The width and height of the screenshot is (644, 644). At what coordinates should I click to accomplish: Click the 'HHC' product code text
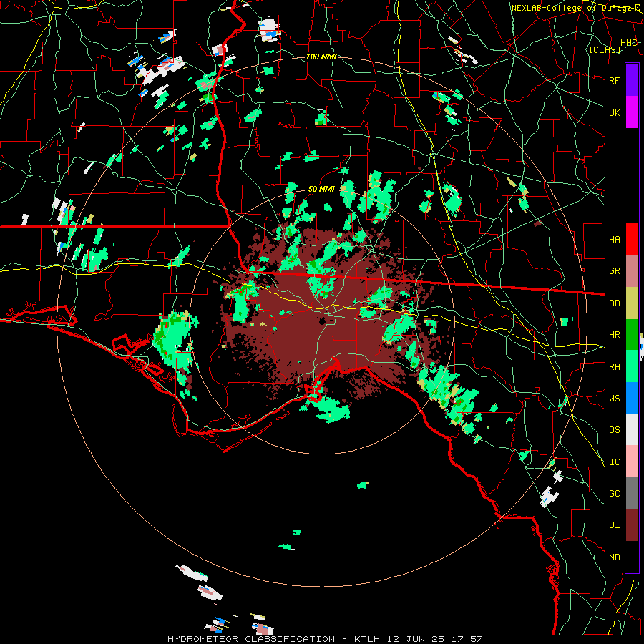[628, 42]
